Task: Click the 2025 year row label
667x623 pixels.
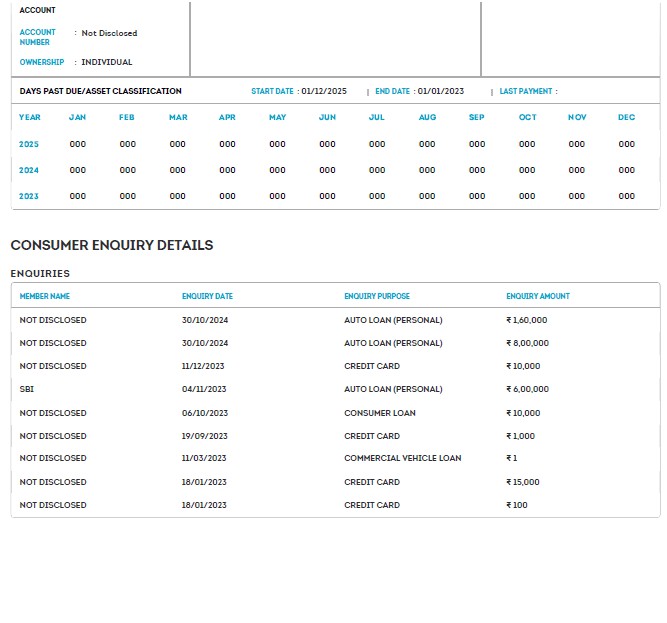Action: click(29, 144)
